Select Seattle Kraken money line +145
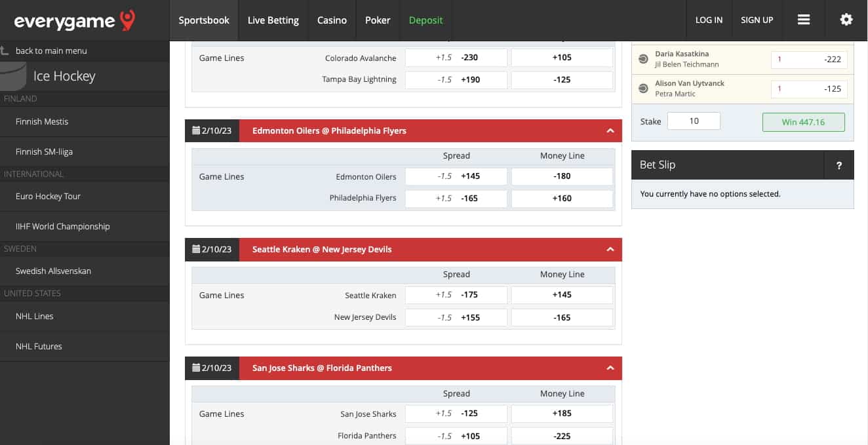868x445 pixels. tap(562, 295)
